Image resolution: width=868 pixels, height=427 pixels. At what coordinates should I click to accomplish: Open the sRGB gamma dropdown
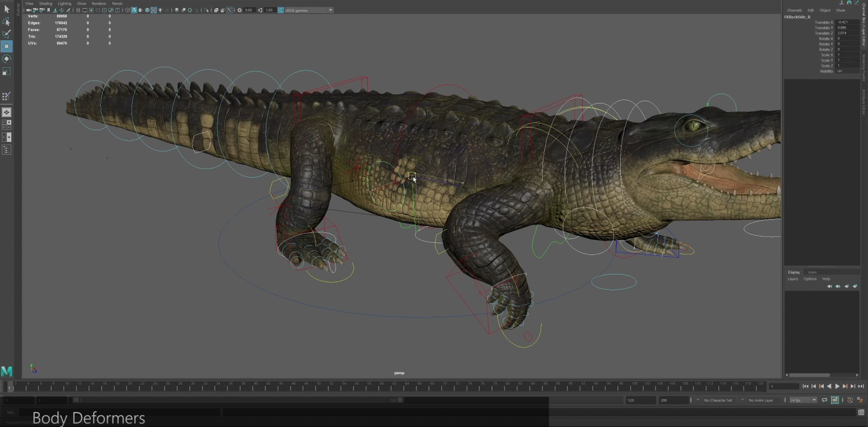(x=309, y=10)
